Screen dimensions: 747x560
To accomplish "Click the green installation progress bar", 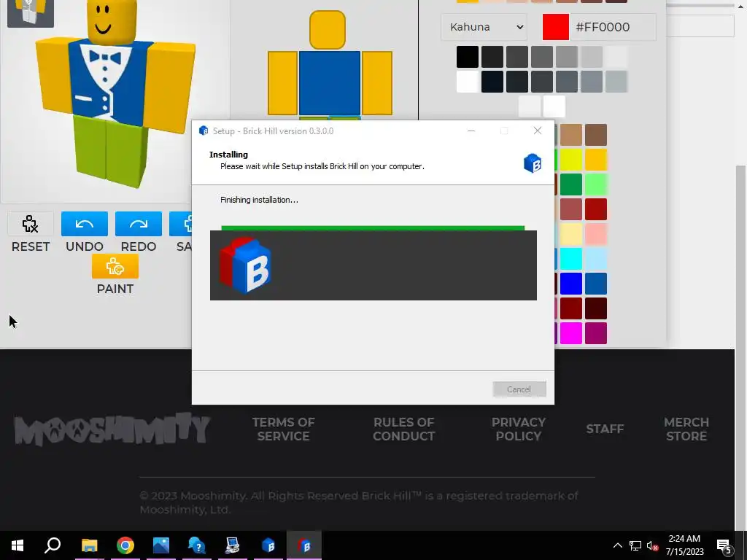I will point(373,228).
